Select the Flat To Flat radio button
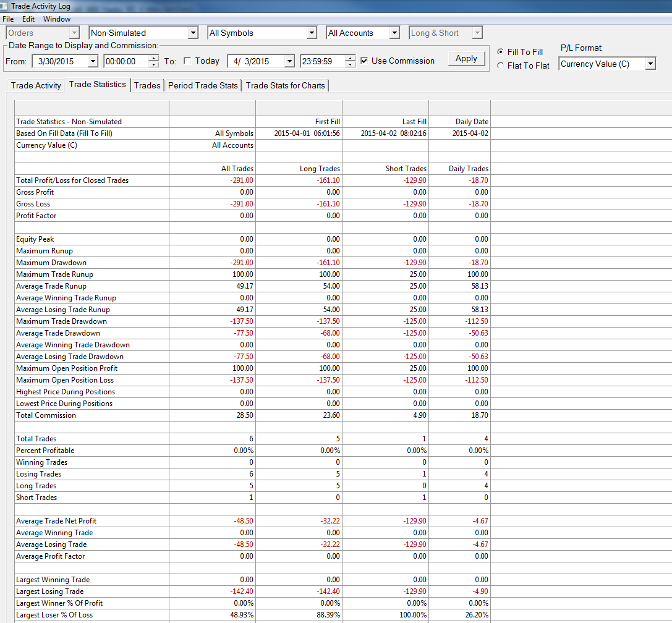672x623 pixels. click(500, 66)
